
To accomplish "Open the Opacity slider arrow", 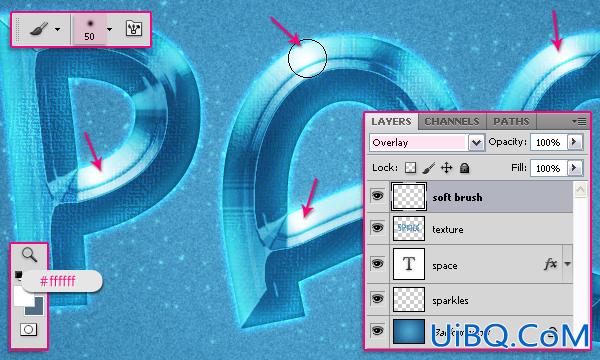I will coord(575,142).
